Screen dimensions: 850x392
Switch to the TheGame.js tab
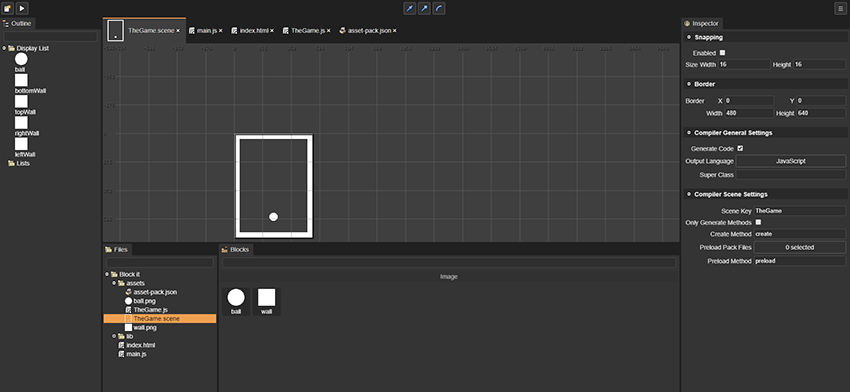[x=308, y=31]
